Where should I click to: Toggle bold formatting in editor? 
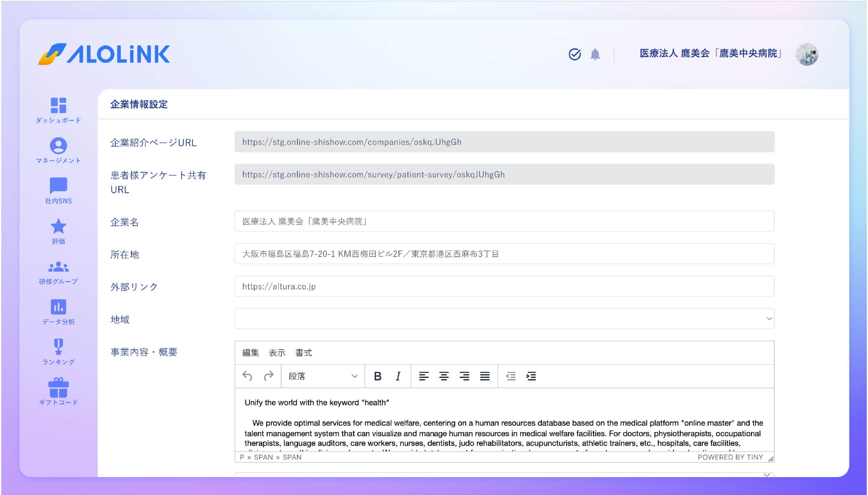coord(378,376)
